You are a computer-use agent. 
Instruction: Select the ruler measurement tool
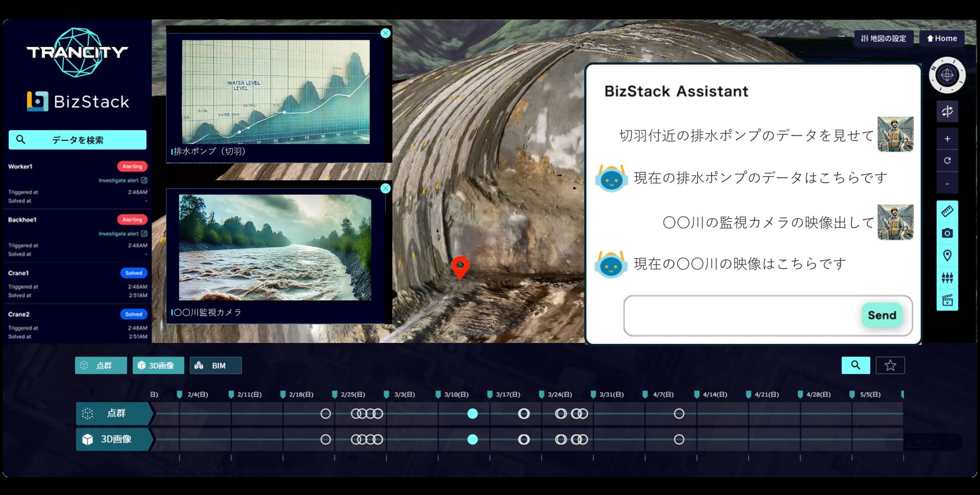tap(947, 211)
